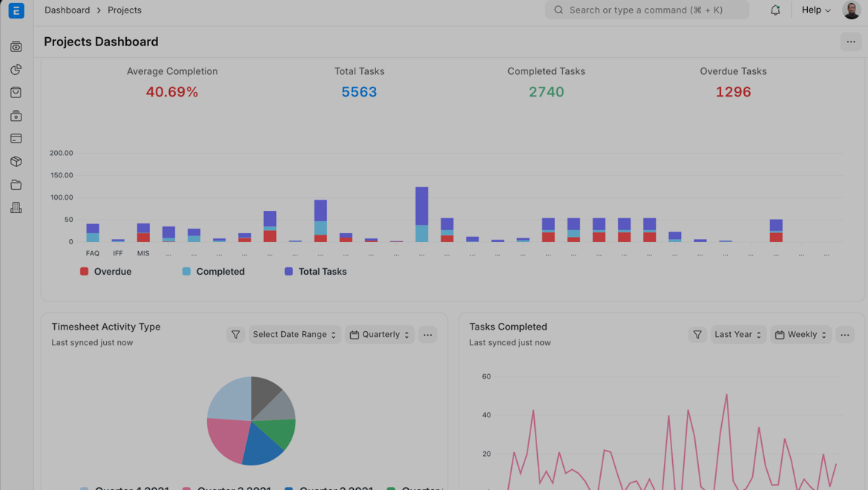Click the building sidebar icon
Image resolution: width=868 pixels, height=490 pixels.
pyautogui.click(x=16, y=208)
